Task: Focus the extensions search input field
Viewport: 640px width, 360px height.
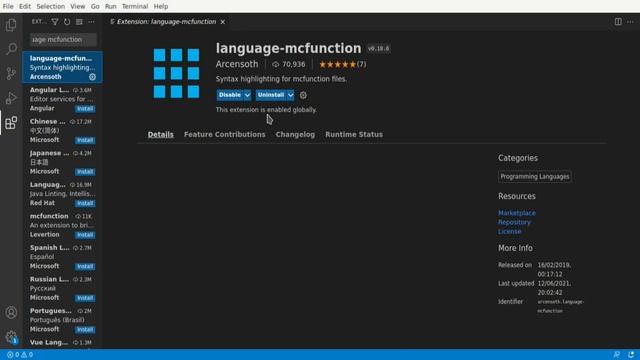Action: (63, 40)
